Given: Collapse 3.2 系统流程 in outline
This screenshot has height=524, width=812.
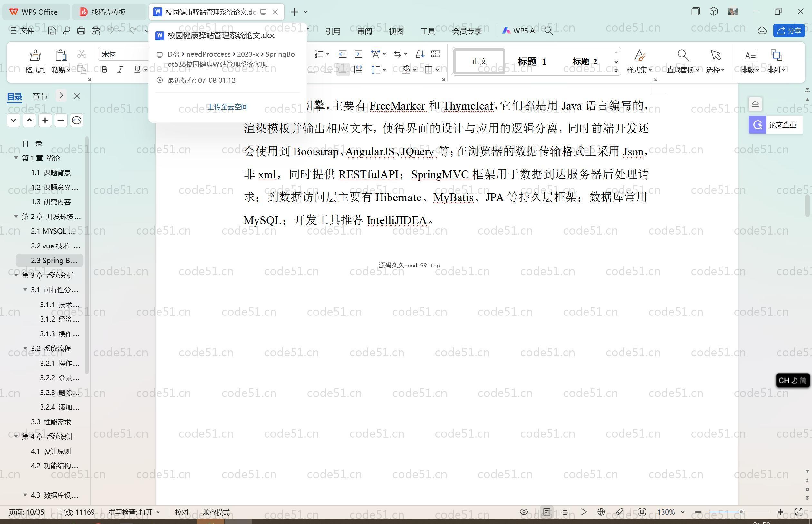Looking at the screenshot, I should (x=25, y=348).
